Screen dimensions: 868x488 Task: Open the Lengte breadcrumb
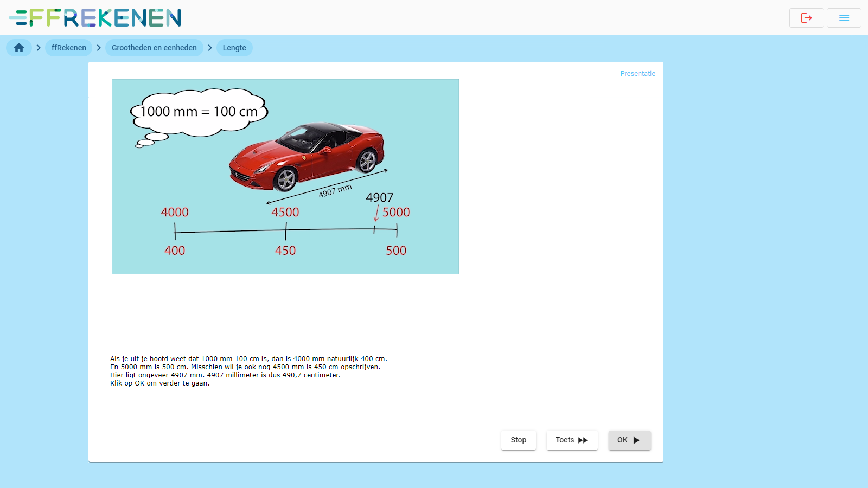pyautogui.click(x=234, y=48)
